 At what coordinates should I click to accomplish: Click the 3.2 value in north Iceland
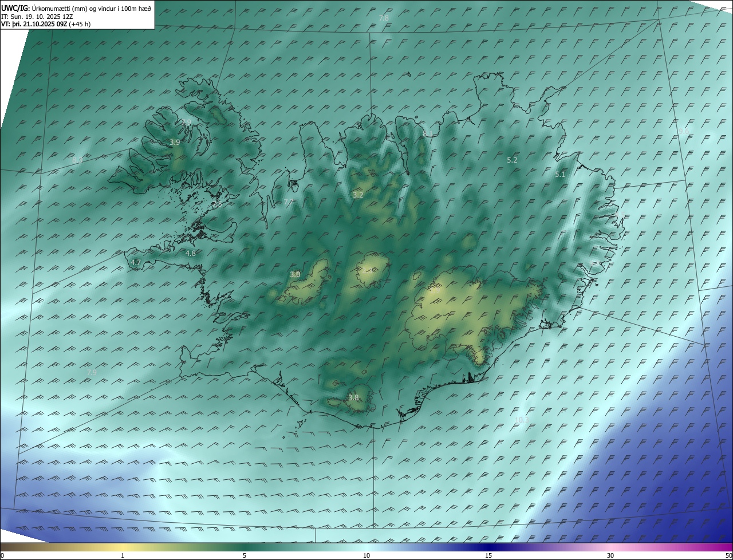pos(358,195)
